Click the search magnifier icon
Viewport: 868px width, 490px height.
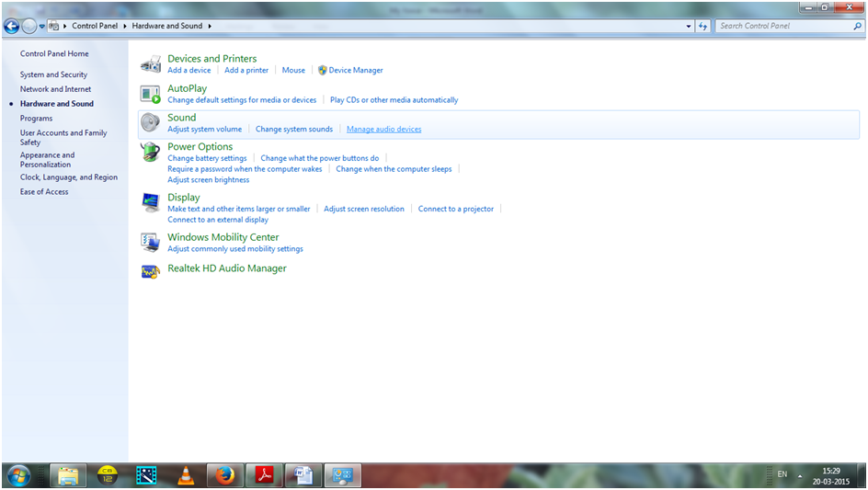click(858, 26)
